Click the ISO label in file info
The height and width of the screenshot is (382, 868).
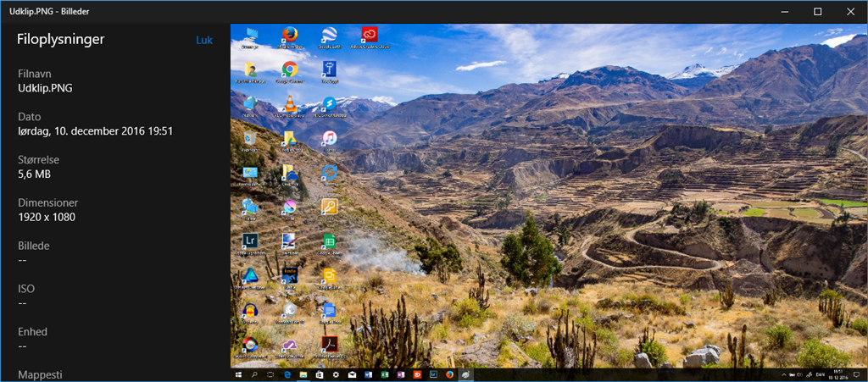tap(25, 289)
